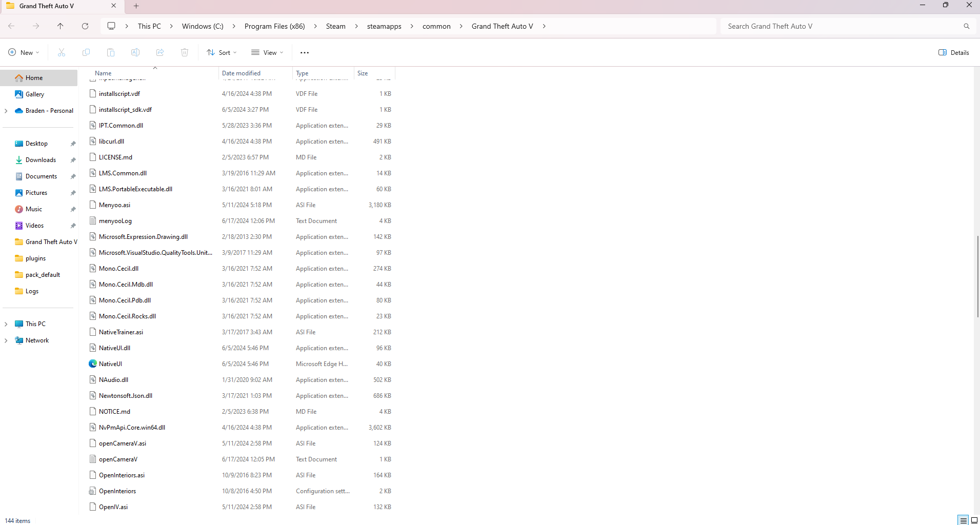The height and width of the screenshot is (525, 980).
Task: Click the Delete trash can icon
Action: 185,52
